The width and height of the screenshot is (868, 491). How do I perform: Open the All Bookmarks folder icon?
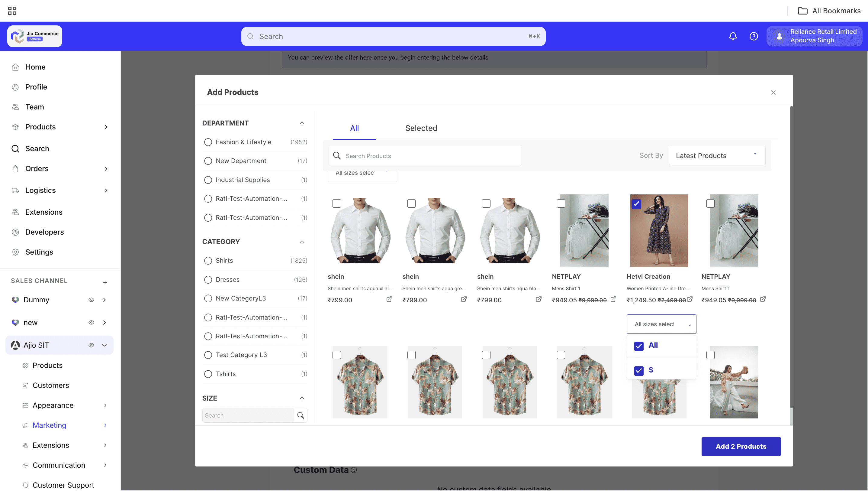803,11
